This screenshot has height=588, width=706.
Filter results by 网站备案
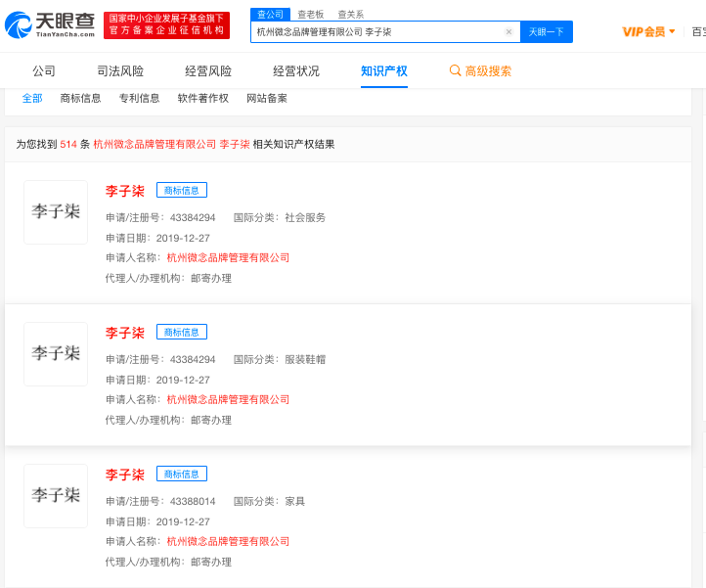click(x=267, y=98)
